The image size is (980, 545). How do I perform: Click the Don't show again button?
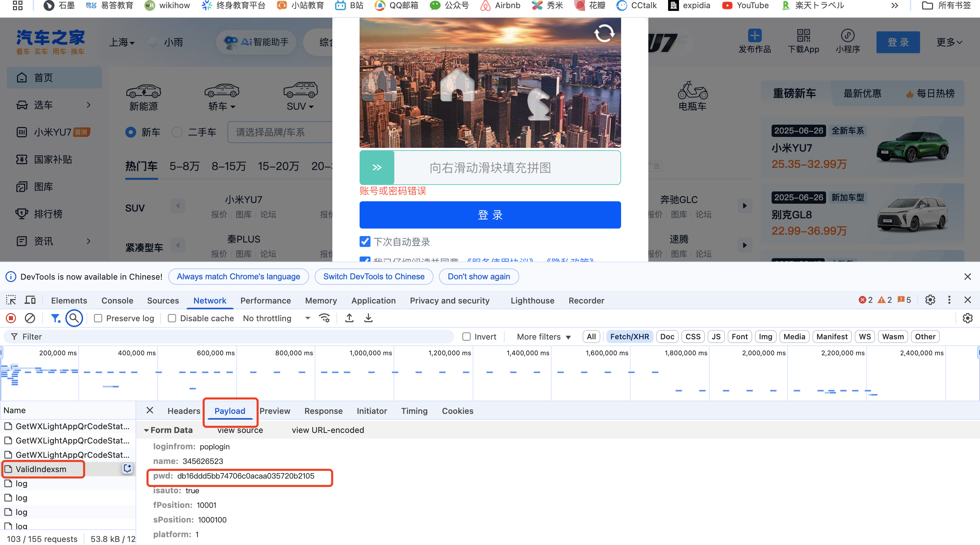(478, 277)
